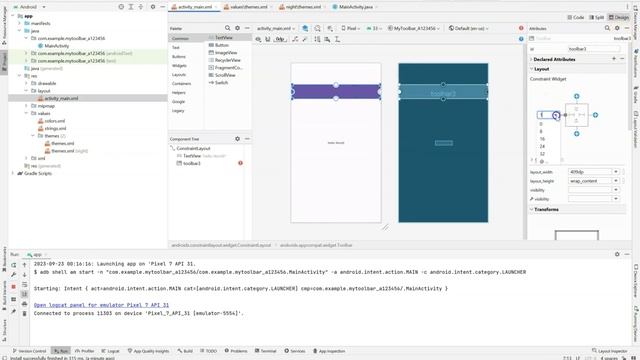This screenshot has height=360, width=640.
Task: Click the print icon in Run panel
Action: 24,304
